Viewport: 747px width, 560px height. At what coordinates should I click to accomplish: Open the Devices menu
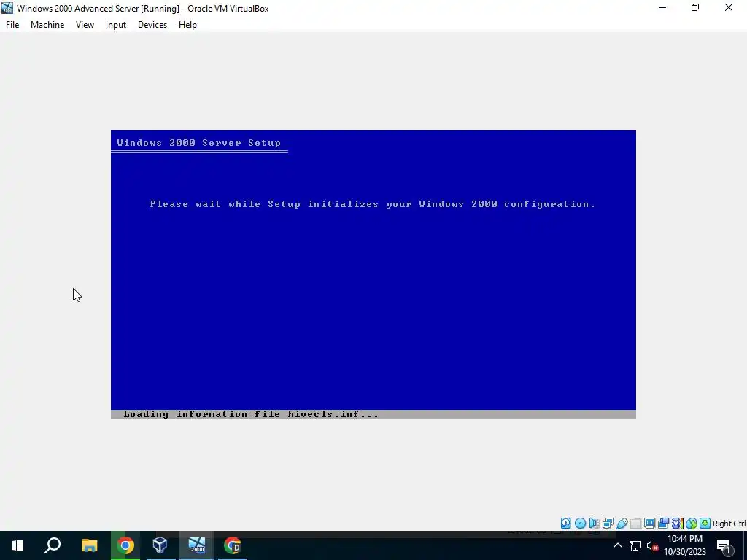coord(152,25)
